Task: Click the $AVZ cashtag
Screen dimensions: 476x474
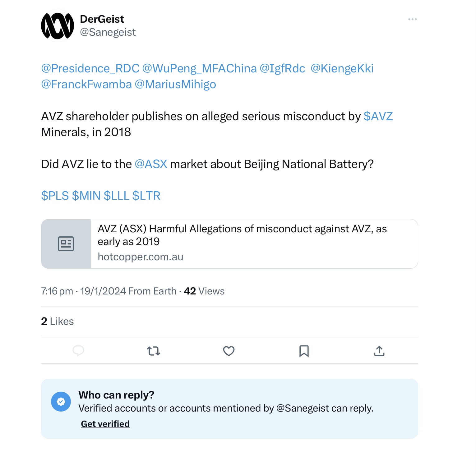Action: coord(378,116)
